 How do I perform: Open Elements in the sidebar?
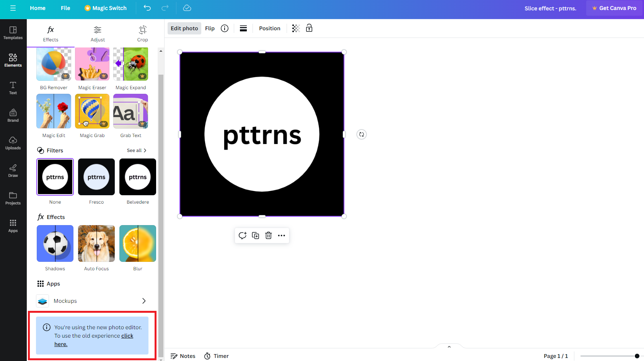pyautogui.click(x=13, y=60)
